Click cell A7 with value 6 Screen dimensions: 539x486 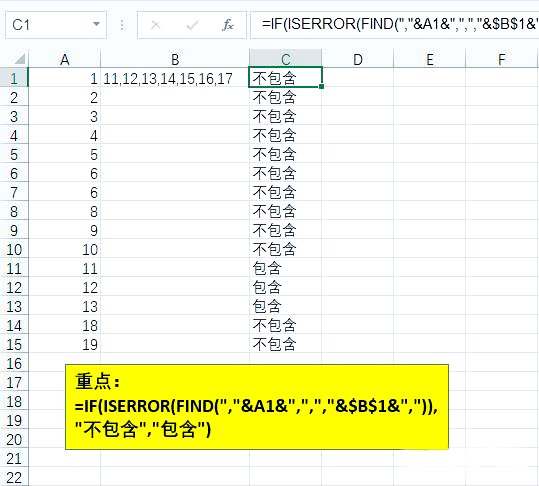tap(64, 192)
